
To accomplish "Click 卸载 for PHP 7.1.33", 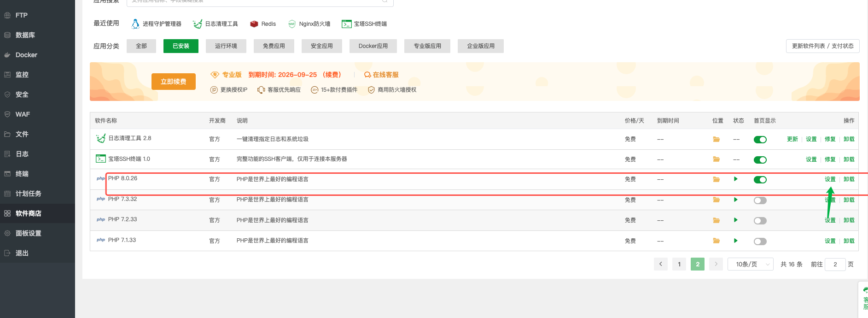I will coord(849,241).
